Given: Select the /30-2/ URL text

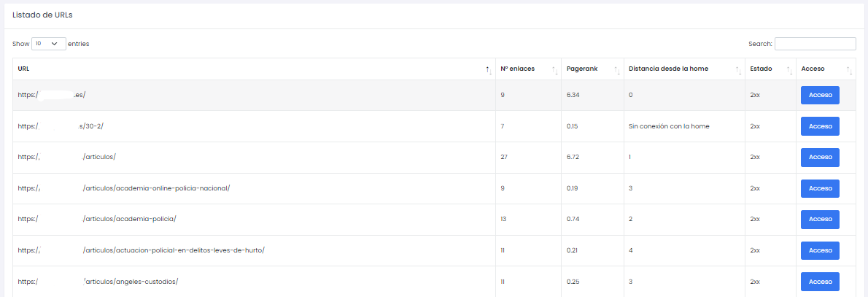Looking at the screenshot, I should [61, 126].
